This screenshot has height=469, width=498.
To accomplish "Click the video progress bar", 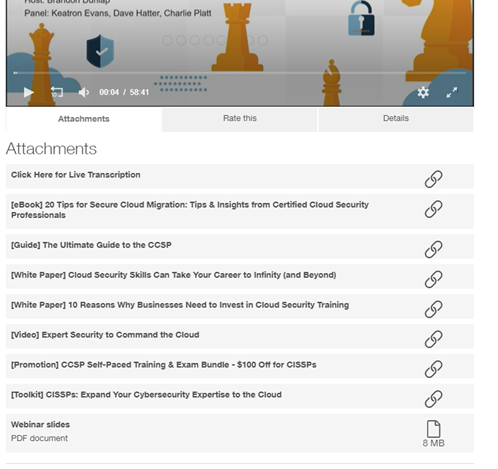I will click(240, 72).
